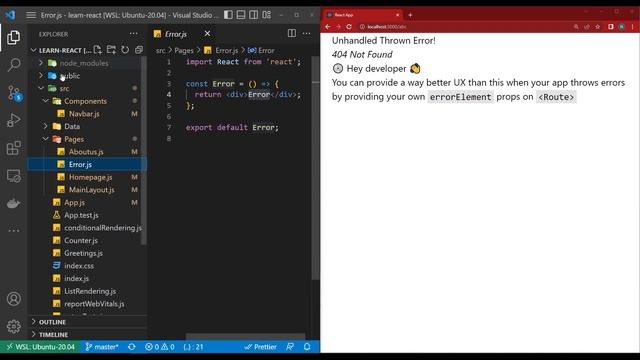Split the editor to the right
The image size is (640, 360).
pos(291,33)
